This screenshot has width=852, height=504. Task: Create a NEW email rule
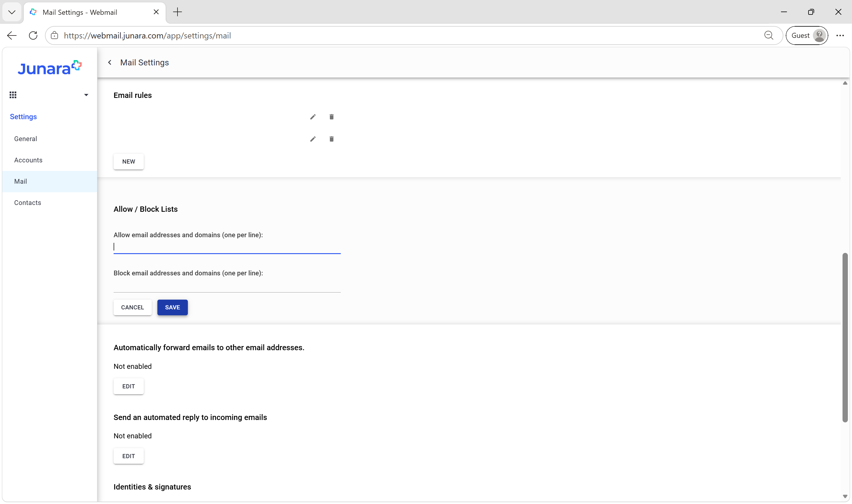129,162
